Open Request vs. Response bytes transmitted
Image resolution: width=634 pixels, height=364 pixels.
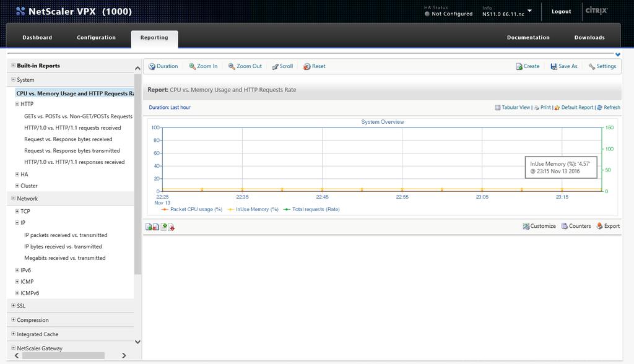(x=72, y=150)
